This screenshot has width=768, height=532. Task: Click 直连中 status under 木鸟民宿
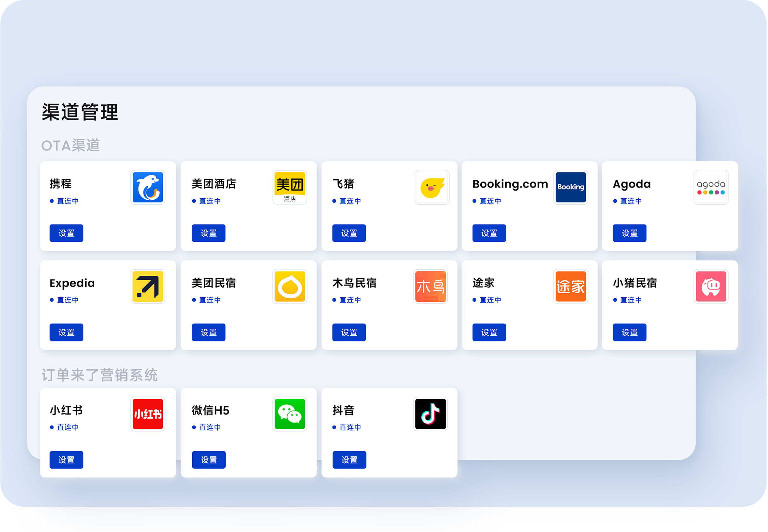[x=347, y=300]
